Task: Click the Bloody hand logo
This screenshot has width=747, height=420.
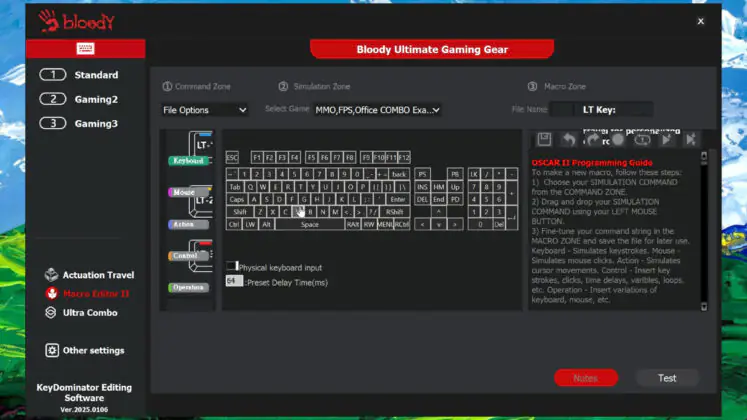Action: pyautogui.click(x=49, y=21)
